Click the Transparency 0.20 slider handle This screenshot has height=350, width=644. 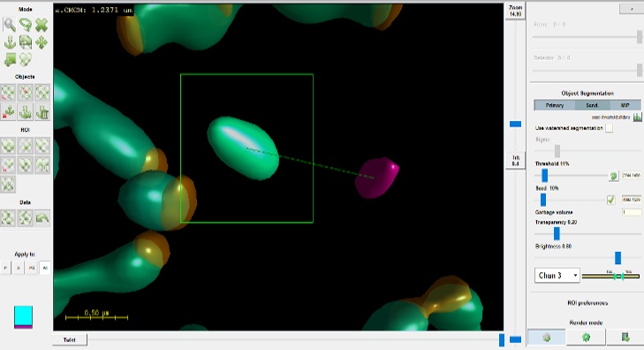[x=557, y=233]
